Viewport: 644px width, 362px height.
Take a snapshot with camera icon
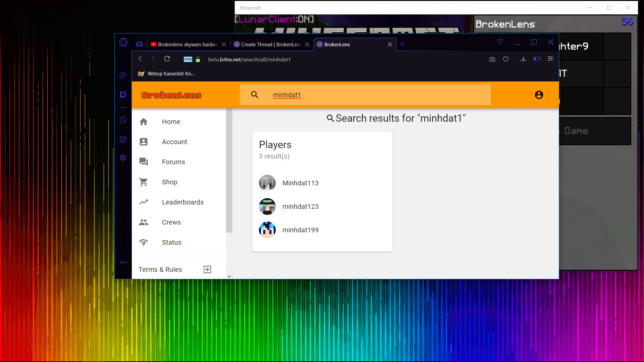[492, 59]
